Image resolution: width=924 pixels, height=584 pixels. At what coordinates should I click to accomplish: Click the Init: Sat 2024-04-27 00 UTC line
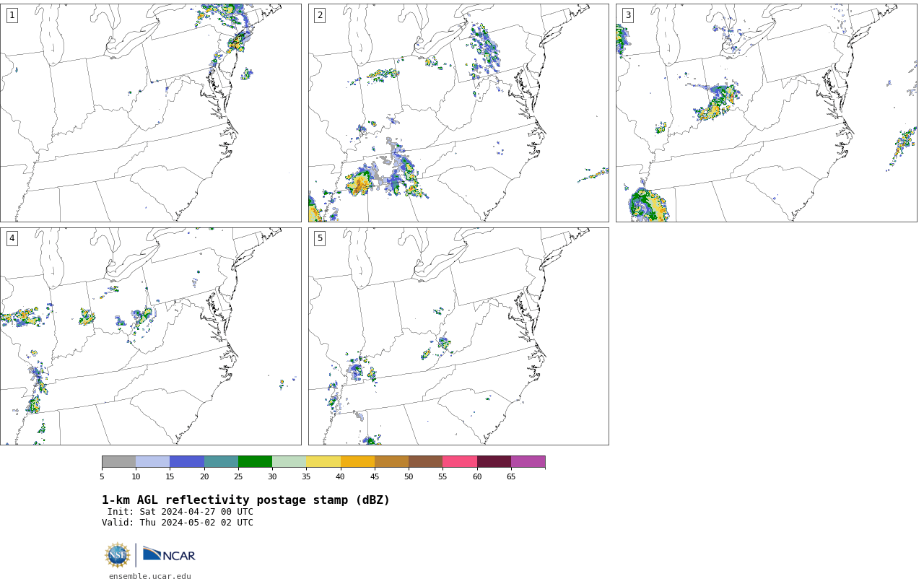(180, 512)
